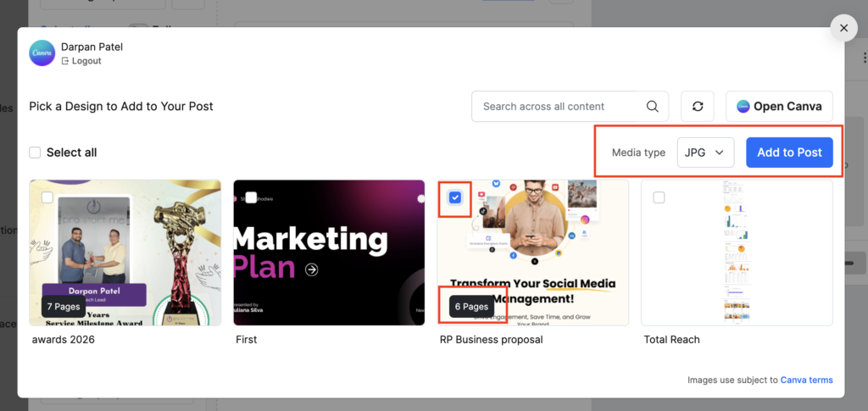Select the Total Reach design thumbnail

(737, 253)
